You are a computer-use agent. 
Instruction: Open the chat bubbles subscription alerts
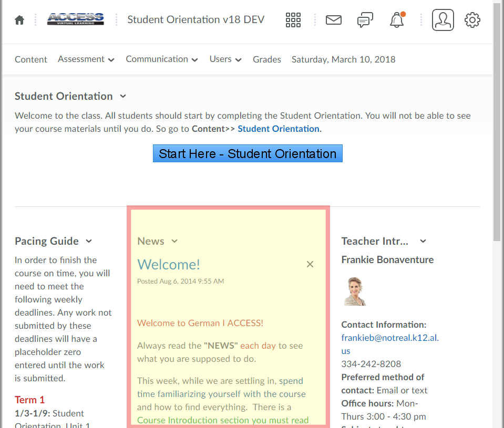pyautogui.click(x=365, y=20)
